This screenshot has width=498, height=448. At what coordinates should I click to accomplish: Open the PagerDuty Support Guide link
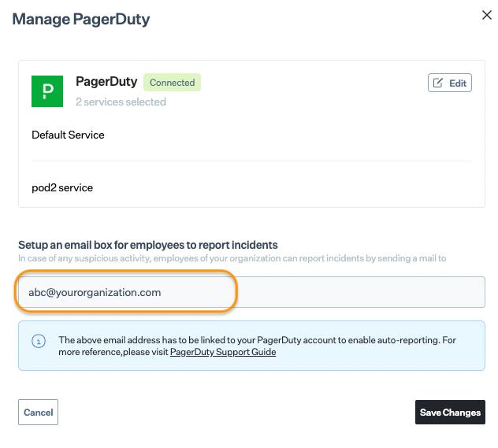223,352
